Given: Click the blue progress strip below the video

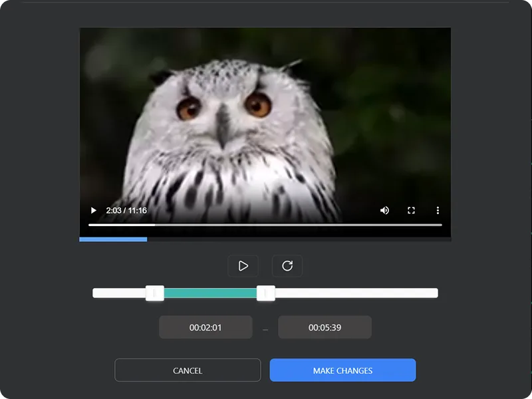Looking at the screenshot, I should (x=112, y=239).
